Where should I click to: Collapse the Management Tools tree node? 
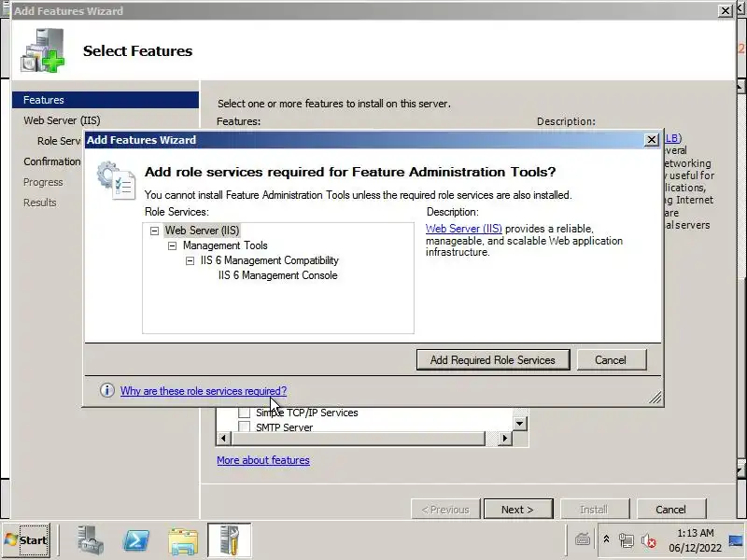(172, 245)
